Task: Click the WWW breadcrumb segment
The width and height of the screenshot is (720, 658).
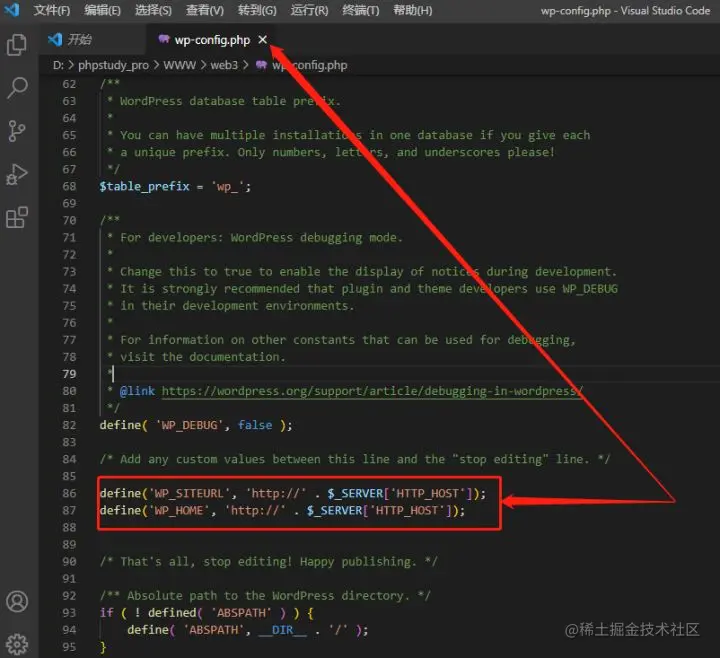Action: 179,65
